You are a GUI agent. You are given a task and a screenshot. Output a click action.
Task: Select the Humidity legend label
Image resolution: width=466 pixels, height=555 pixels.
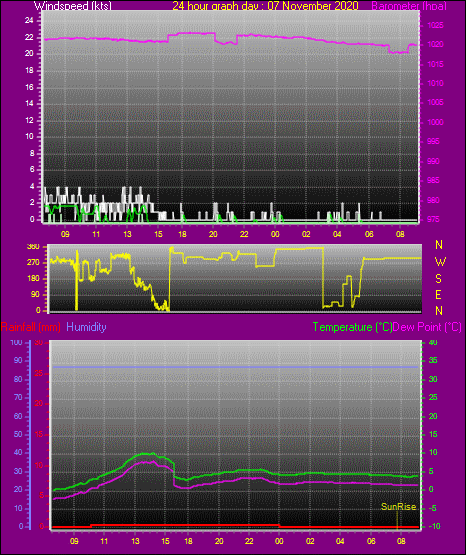click(x=86, y=327)
